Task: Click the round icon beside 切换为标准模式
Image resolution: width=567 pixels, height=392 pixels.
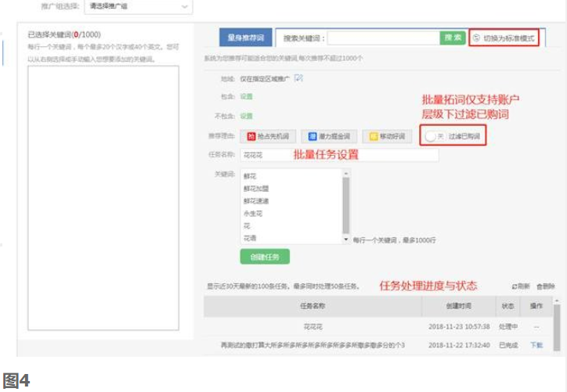Action: click(477, 38)
